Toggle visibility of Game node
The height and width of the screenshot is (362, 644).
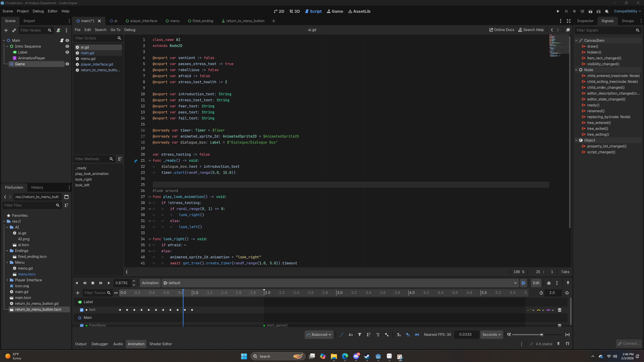pos(67,64)
